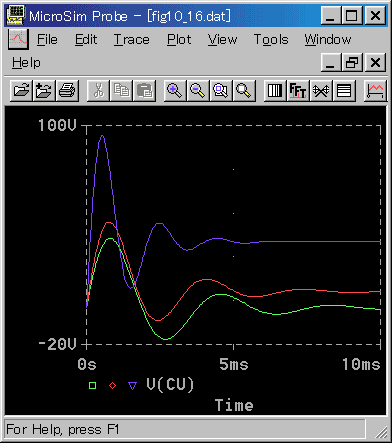
Task: Select the green square trace marker
Action: tap(93, 385)
